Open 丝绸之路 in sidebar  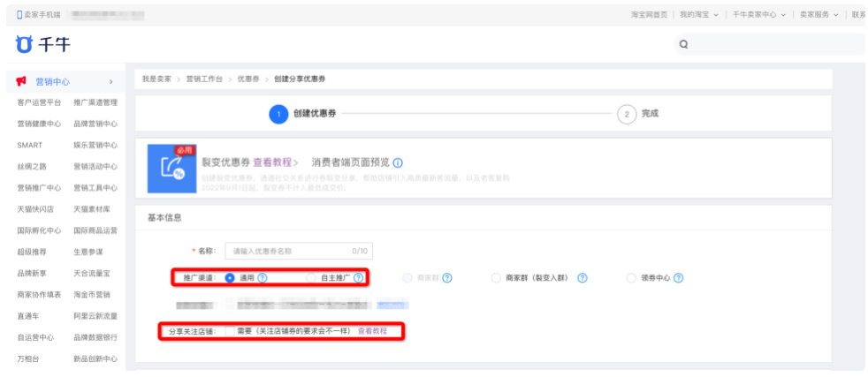32,166
